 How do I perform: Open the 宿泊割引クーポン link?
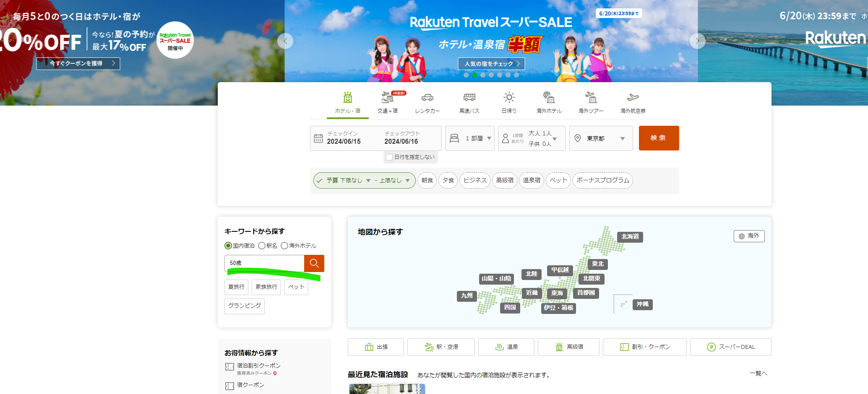pos(258,366)
